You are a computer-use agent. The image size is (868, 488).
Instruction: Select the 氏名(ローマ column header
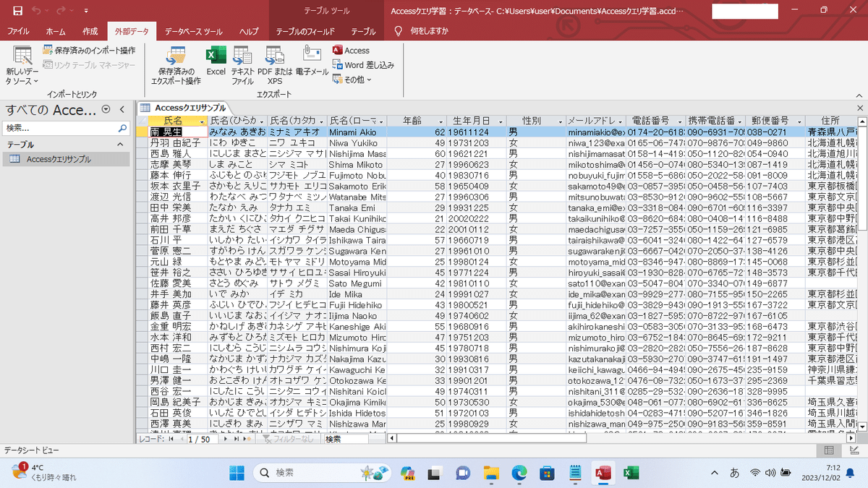coord(357,121)
